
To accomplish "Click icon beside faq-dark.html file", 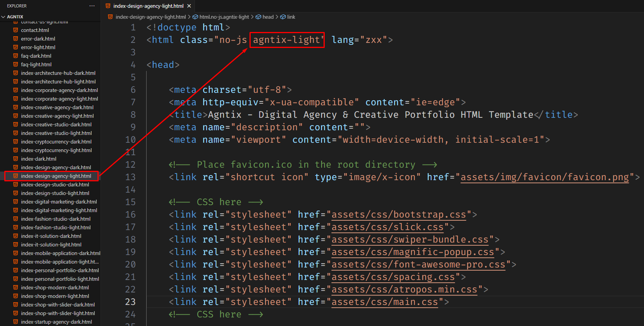I will click(x=16, y=56).
